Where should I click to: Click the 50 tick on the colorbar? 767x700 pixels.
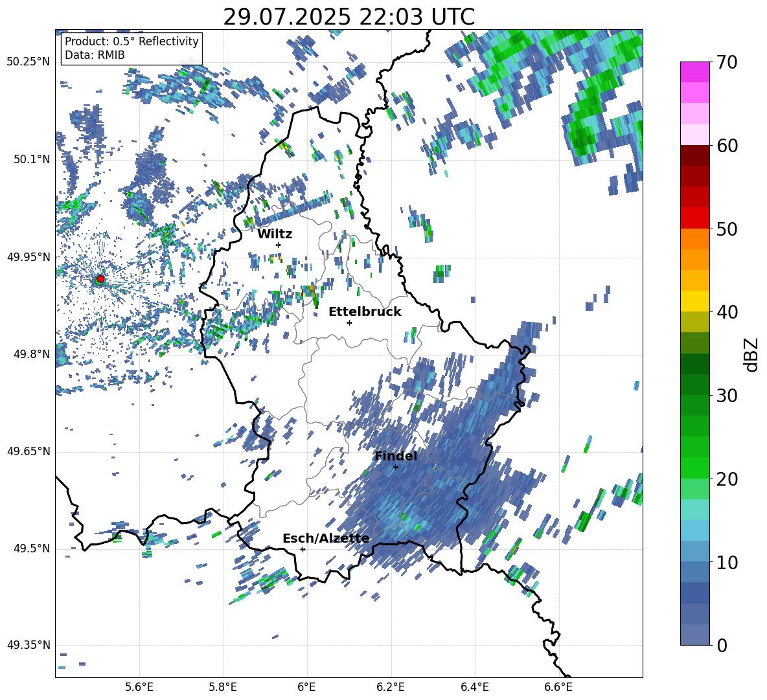pos(727,229)
